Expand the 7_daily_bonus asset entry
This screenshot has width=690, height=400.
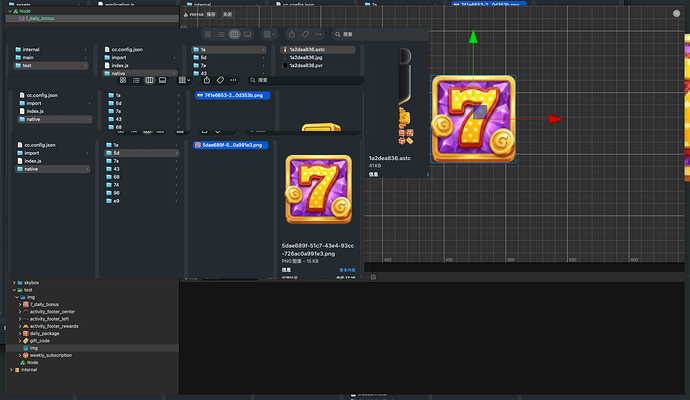(20, 305)
